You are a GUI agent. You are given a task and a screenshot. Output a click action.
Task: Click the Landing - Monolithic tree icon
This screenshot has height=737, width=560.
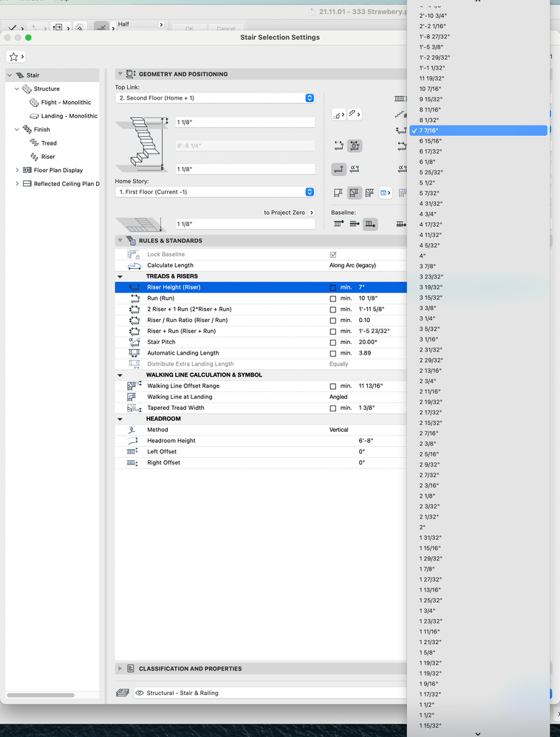[34, 116]
